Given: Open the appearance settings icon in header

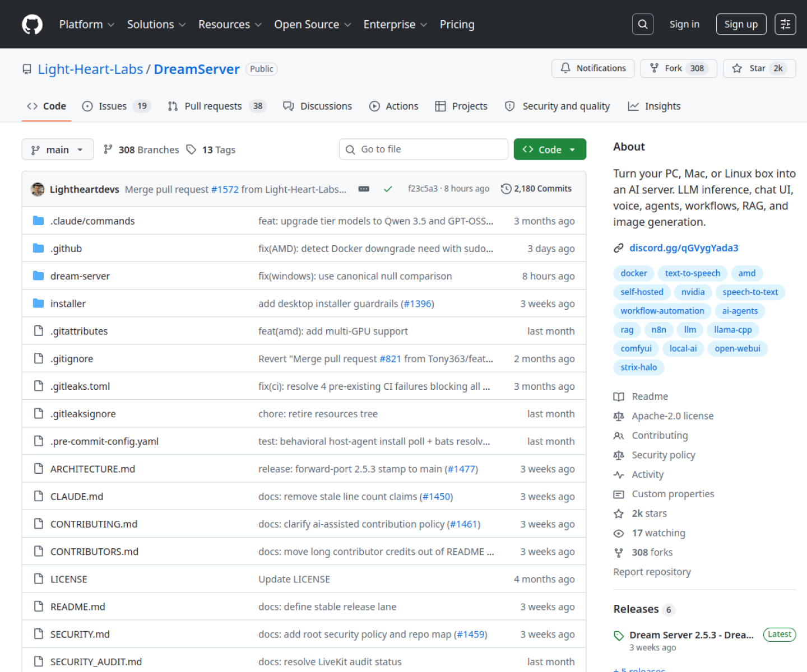Looking at the screenshot, I should [785, 24].
